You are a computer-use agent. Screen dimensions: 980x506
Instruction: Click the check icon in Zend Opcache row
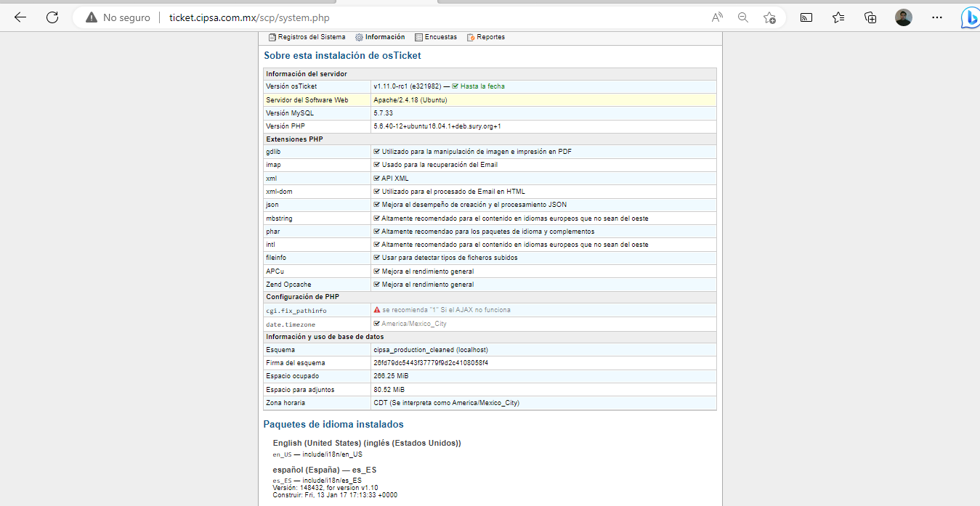tap(377, 285)
